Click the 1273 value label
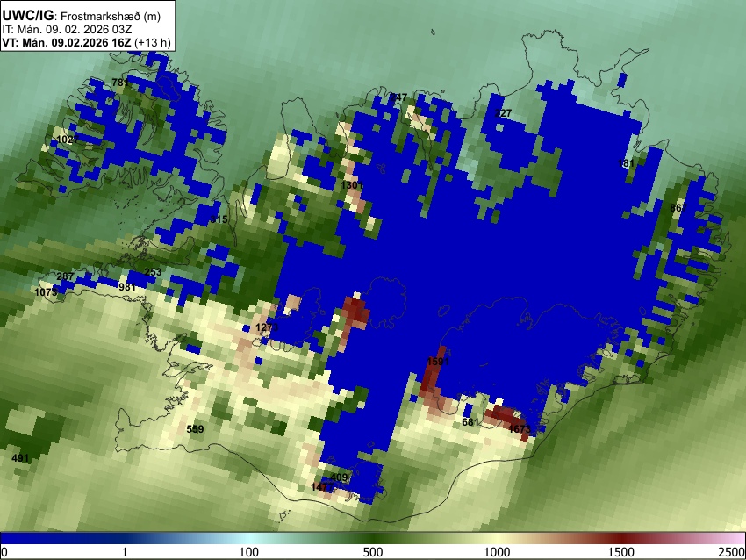The width and height of the screenshot is (746, 560). pyautogui.click(x=267, y=327)
